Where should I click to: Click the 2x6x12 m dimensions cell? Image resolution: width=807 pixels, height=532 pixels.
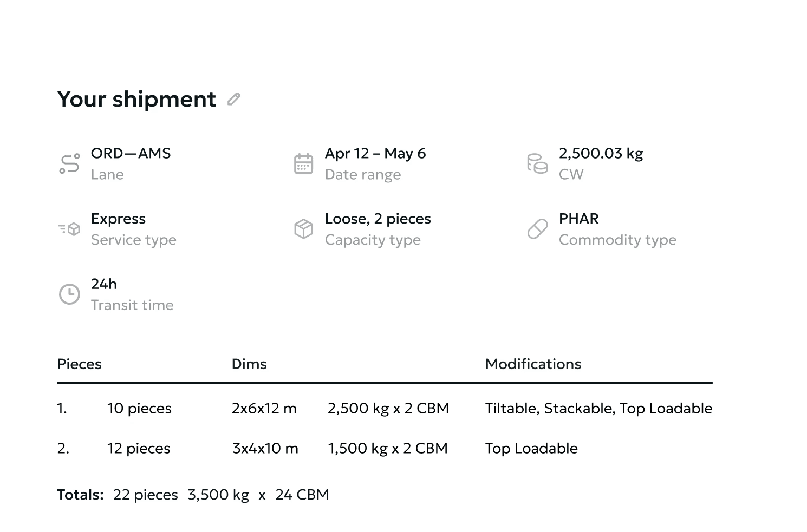pyautogui.click(x=264, y=409)
